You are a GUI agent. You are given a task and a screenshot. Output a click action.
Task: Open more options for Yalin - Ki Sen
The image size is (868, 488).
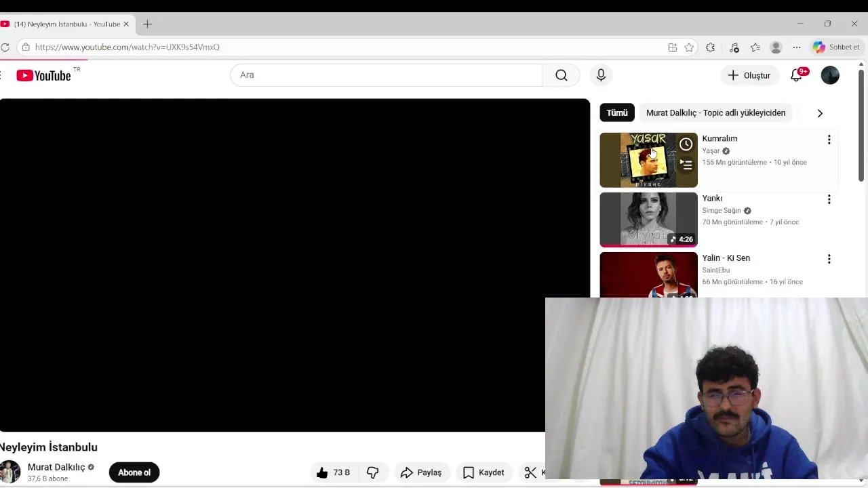pyautogui.click(x=829, y=259)
